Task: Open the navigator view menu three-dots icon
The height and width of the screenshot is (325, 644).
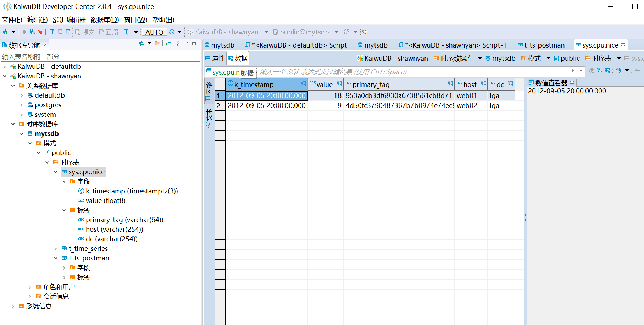Action: click(x=178, y=43)
